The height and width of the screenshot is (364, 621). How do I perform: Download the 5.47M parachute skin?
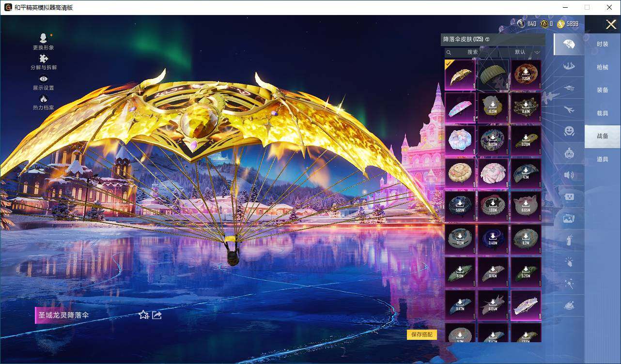pos(460,305)
